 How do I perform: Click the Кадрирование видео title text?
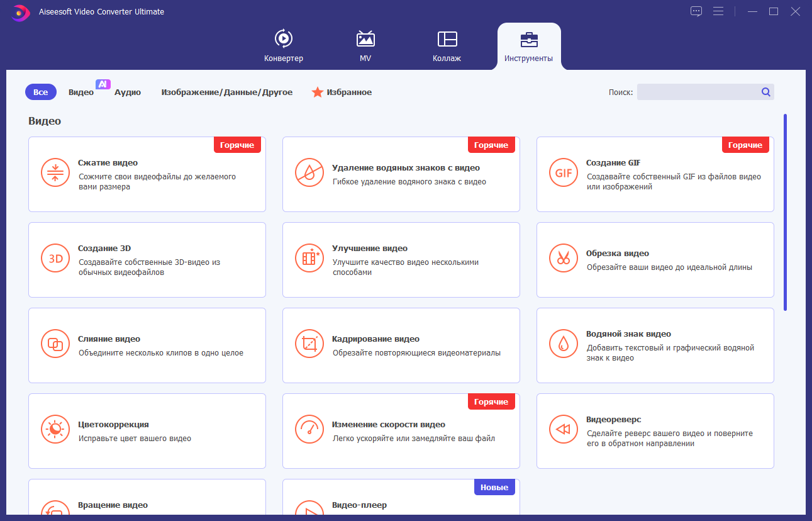point(376,339)
